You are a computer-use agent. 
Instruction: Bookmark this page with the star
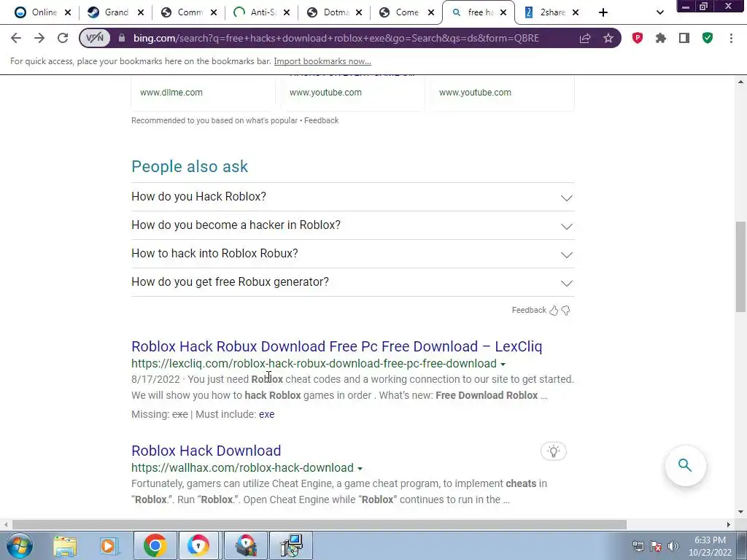coord(608,38)
